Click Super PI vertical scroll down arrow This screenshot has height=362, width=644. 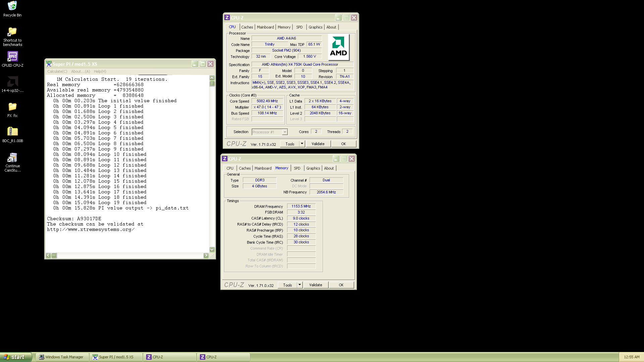[x=212, y=249]
